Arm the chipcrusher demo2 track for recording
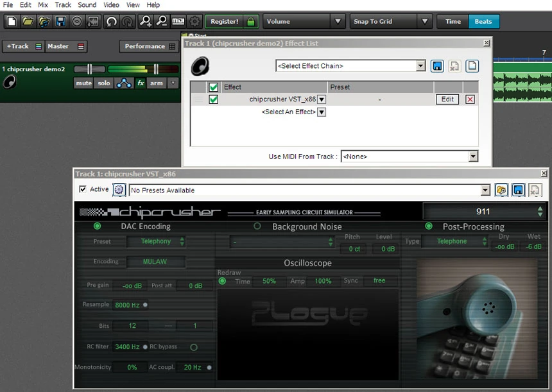This screenshot has width=552, height=392. point(157,83)
